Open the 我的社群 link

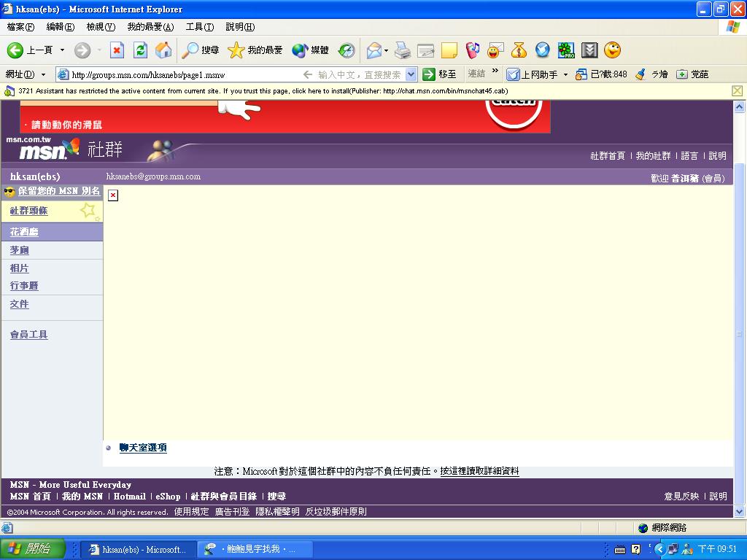[x=653, y=156]
